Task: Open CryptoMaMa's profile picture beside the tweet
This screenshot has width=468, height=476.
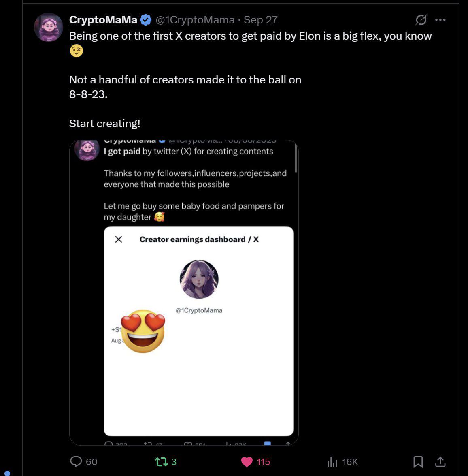Action: pos(49,28)
